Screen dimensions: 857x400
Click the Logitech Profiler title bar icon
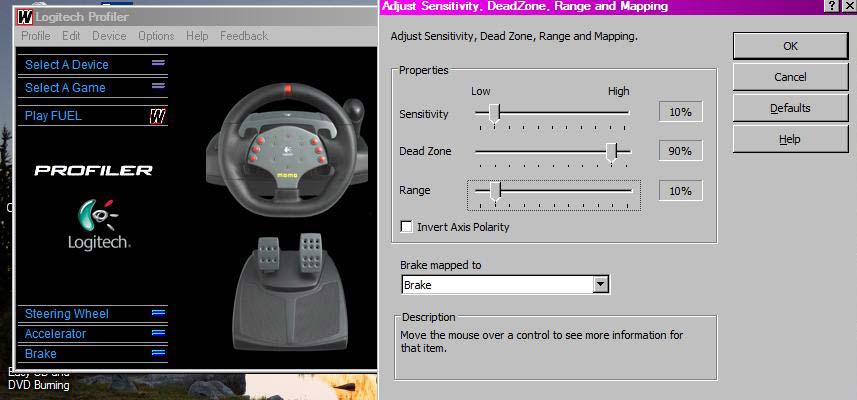point(25,17)
